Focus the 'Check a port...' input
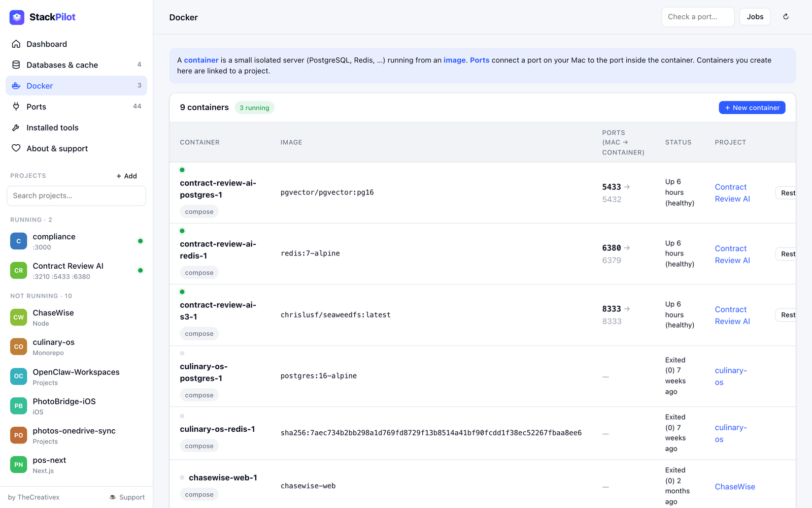This screenshot has width=812, height=508. (x=698, y=17)
